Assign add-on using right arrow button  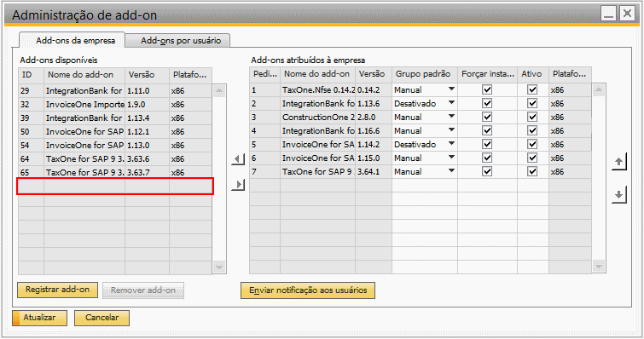(238, 185)
